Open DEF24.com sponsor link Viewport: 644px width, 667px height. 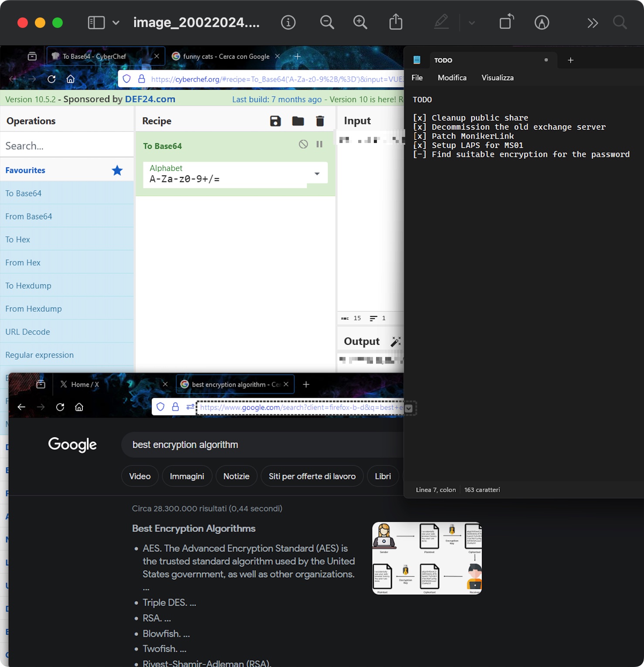150,99
